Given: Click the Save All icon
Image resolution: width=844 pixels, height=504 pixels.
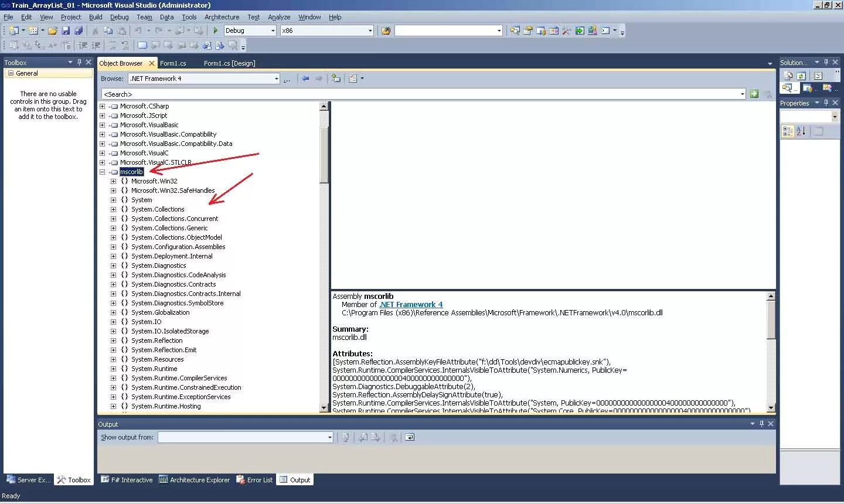Looking at the screenshot, I should (79, 30).
